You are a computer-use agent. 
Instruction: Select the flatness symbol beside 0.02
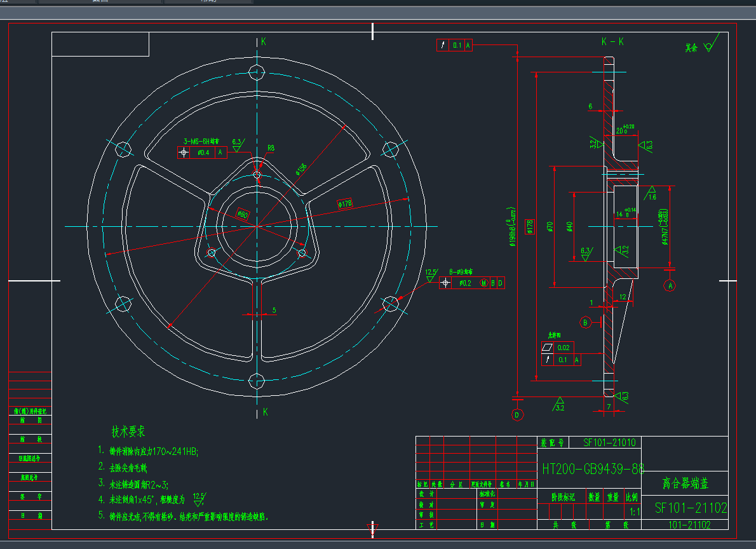(x=547, y=348)
